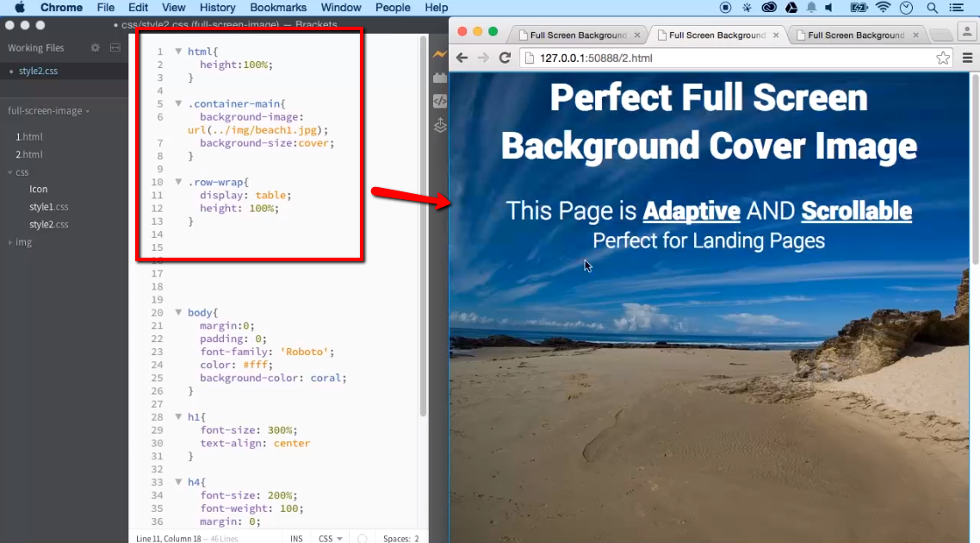Select the Icon file in css folder
The height and width of the screenshot is (543, 980).
[x=38, y=189]
